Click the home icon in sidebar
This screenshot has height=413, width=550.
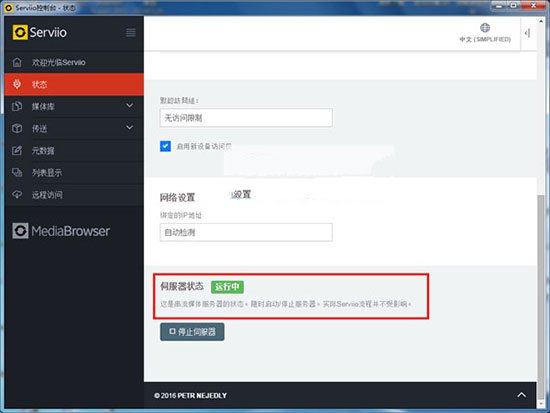coord(17,62)
